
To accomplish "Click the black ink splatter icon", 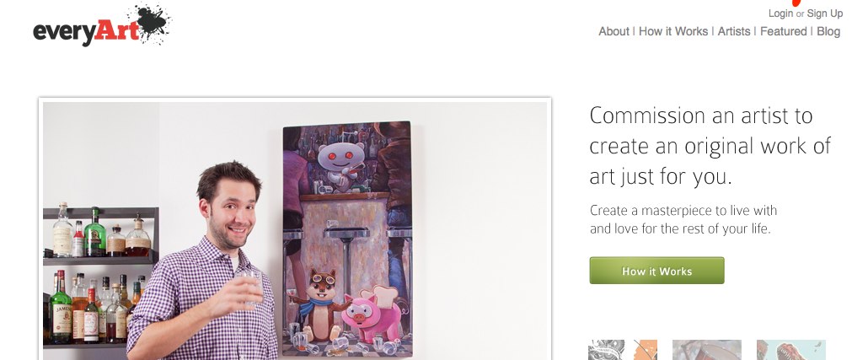I will [x=153, y=22].
